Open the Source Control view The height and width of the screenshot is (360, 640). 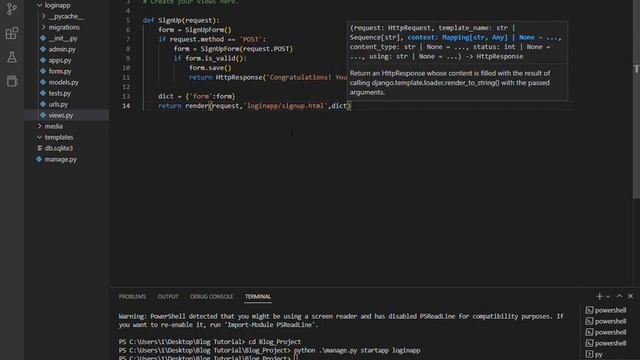12,9
